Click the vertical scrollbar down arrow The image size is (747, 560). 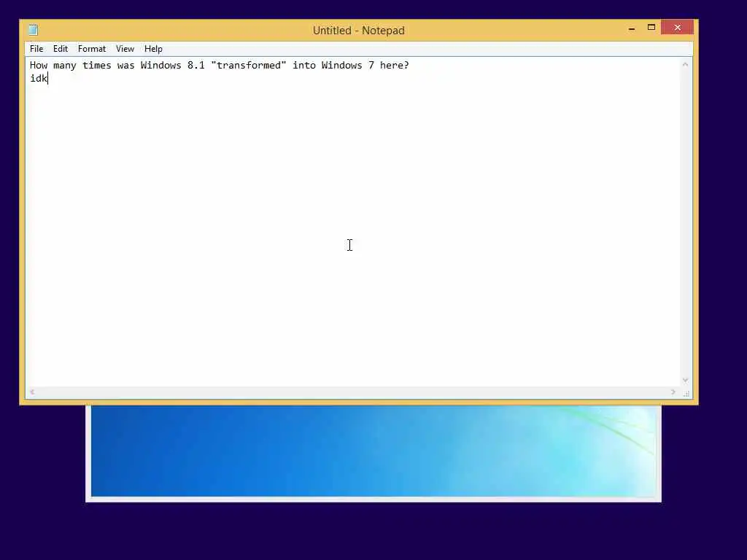(685, 380)
